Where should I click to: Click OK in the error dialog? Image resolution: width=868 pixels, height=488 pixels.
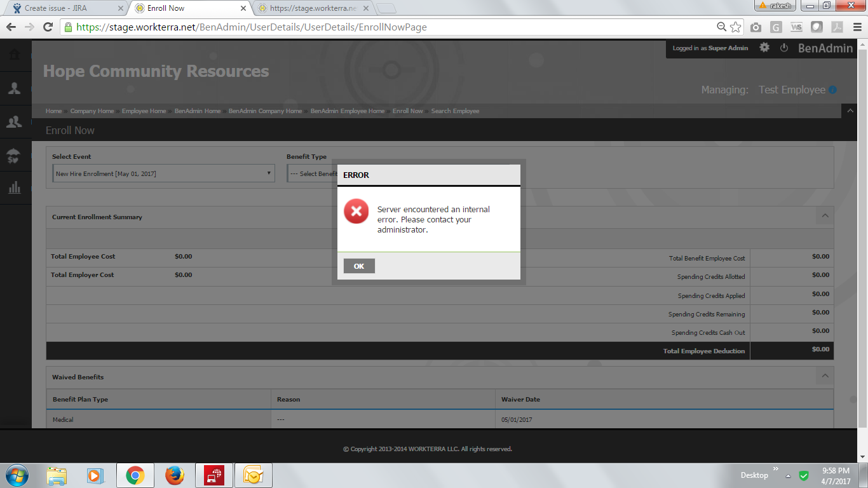pos(359,266)
